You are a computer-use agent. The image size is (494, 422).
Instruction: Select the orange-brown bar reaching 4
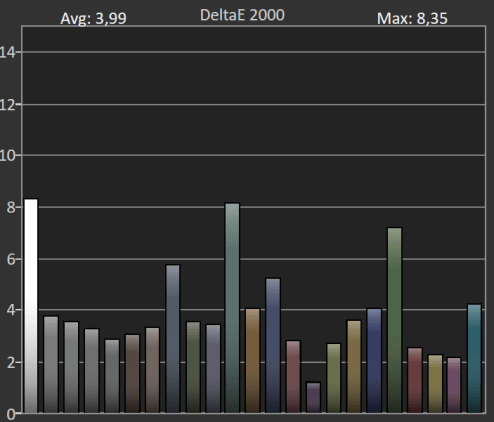(252, 361)
